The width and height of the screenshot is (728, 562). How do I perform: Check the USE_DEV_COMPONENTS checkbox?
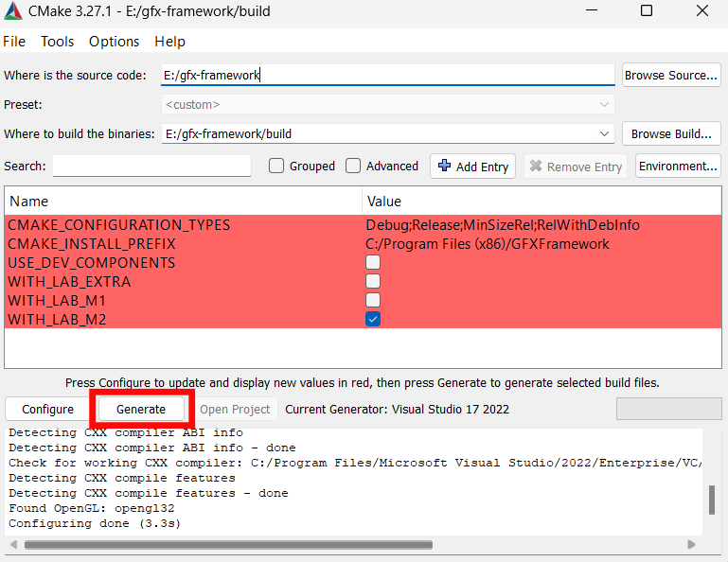coord(373,262)
